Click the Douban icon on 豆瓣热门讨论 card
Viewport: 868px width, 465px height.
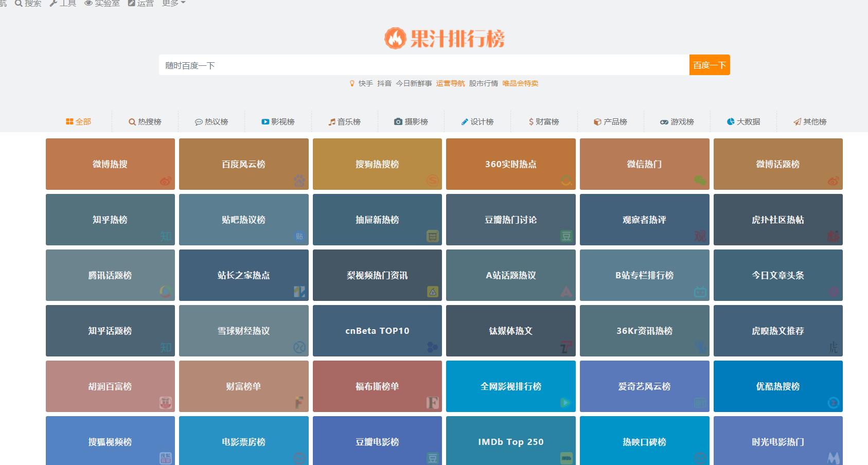(566, 236)
